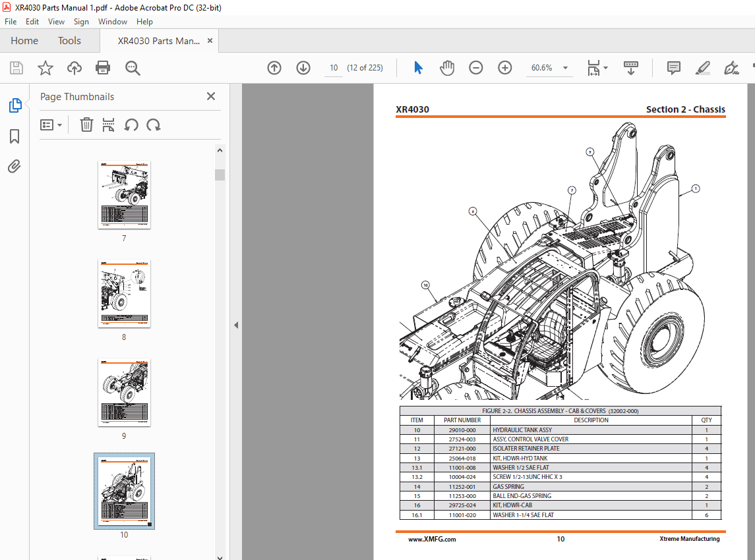Click the '(12 of 225)' page count text
755x560 pixels.
(365, 68)
